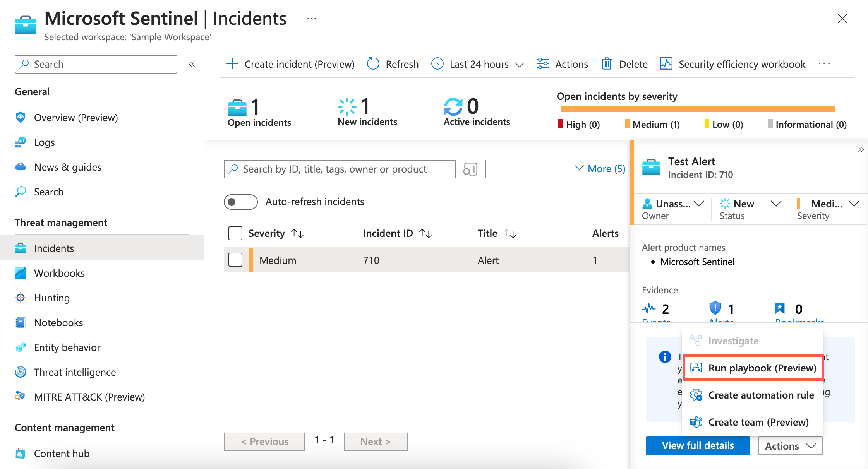Click the Hunting crosshair icon

pyautogui.click(x=21, y=298)
